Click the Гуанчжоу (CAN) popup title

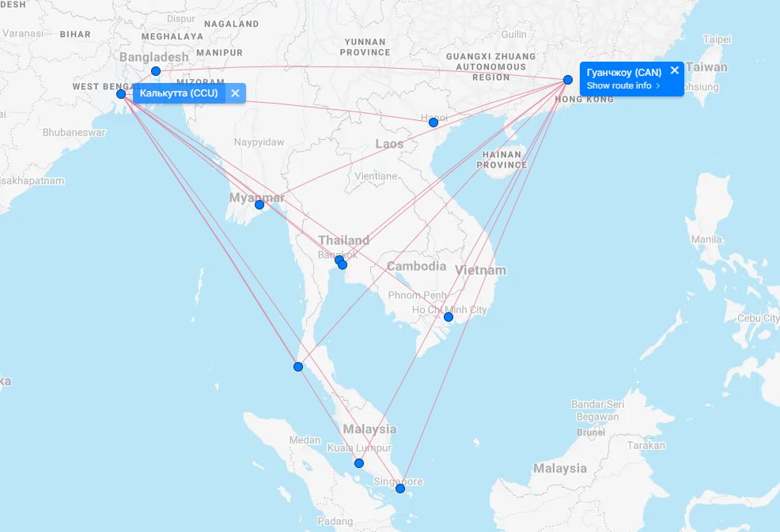pyautogui.click(x=624, y=72)
